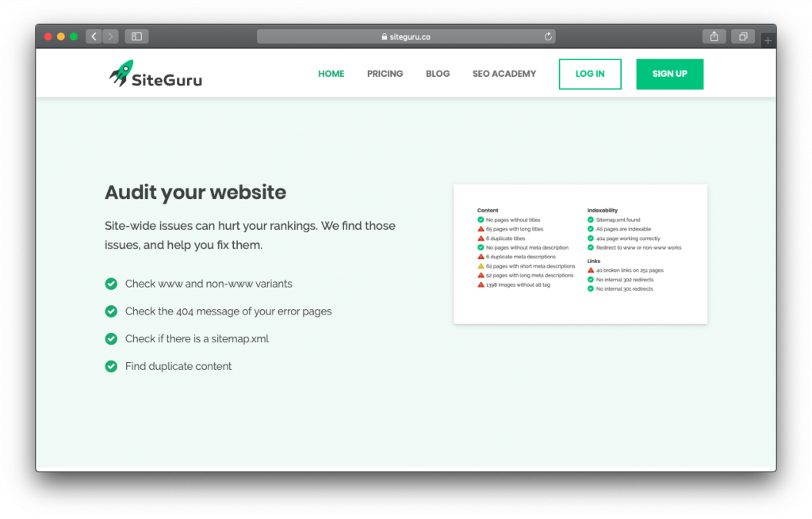Open the HOME navigation item
Image resolution: width=812 pixels, height=519 pixels.
click(x=331, y=74)
